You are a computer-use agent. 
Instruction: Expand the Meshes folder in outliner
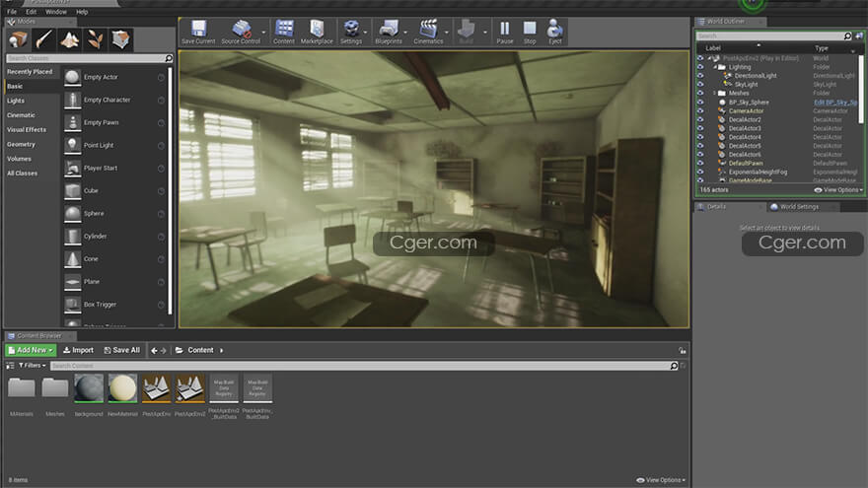pos(715,94)
